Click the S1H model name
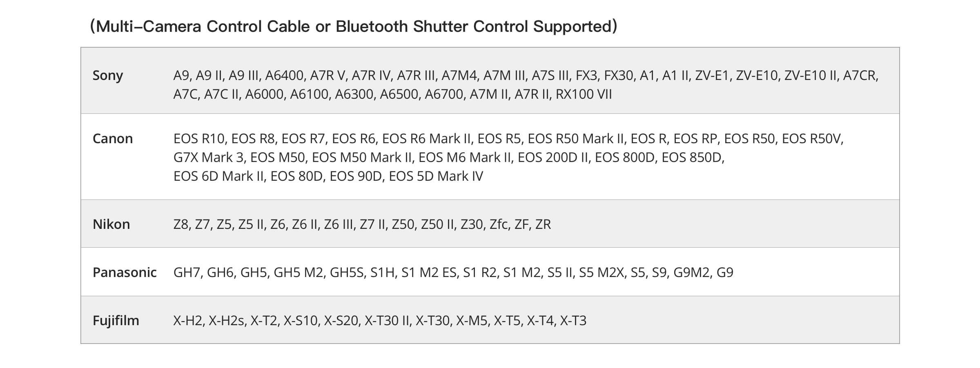The image size is (980, 368). coord(382,272)
